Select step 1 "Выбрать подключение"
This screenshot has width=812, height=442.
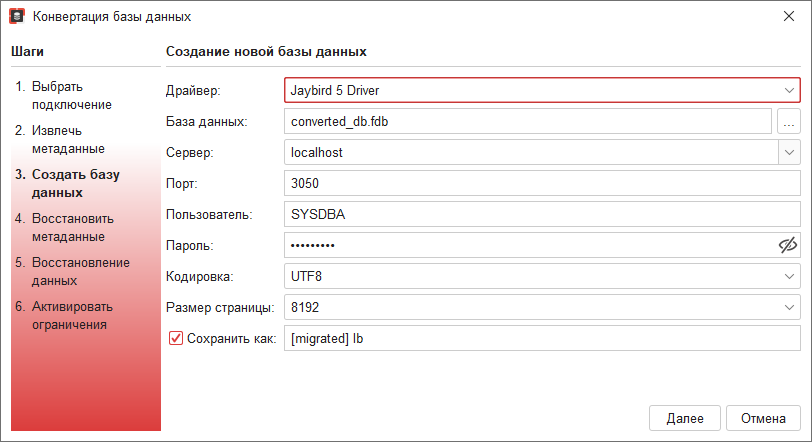point(64,95)
